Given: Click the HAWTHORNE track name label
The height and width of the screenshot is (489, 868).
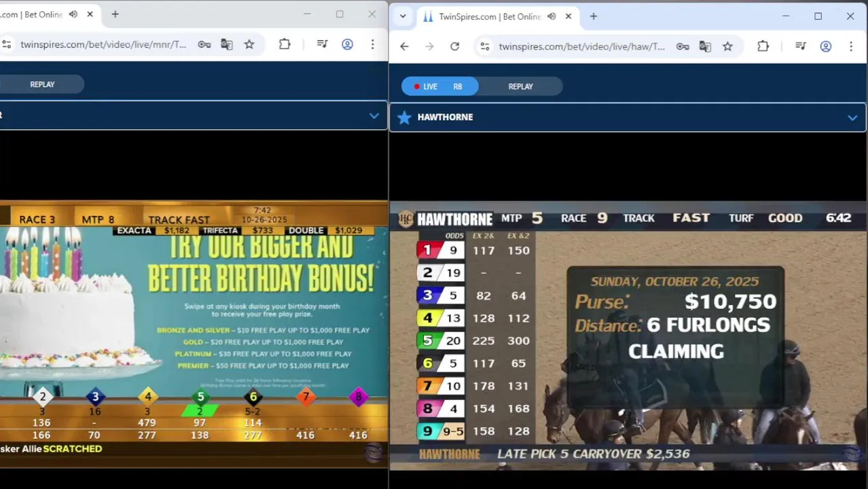Looking at the screenshot, I should coord(445,117).
